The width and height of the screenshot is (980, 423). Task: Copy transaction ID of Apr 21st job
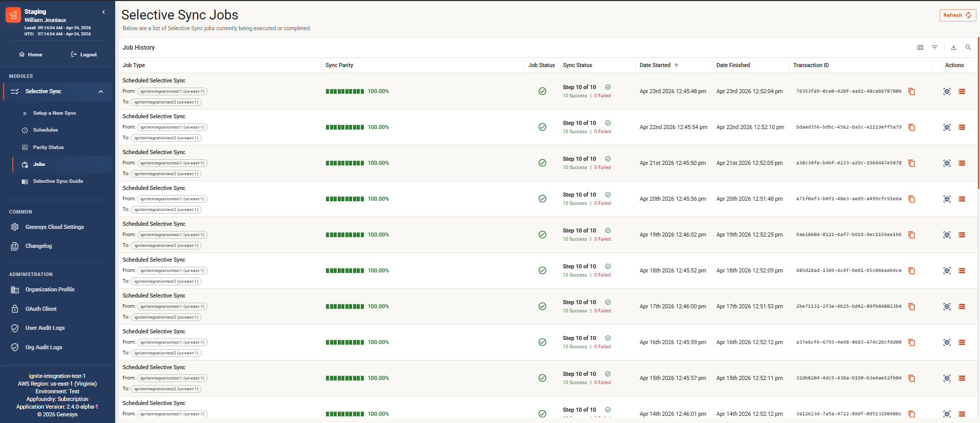pos(911,163)
